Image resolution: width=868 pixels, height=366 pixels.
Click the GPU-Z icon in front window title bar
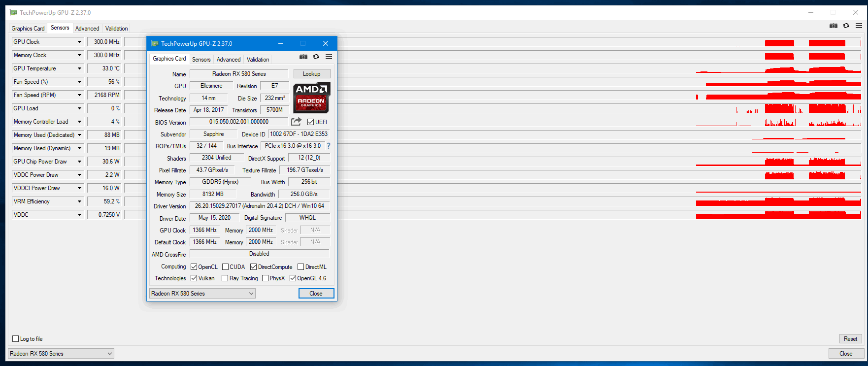(155, 43)
